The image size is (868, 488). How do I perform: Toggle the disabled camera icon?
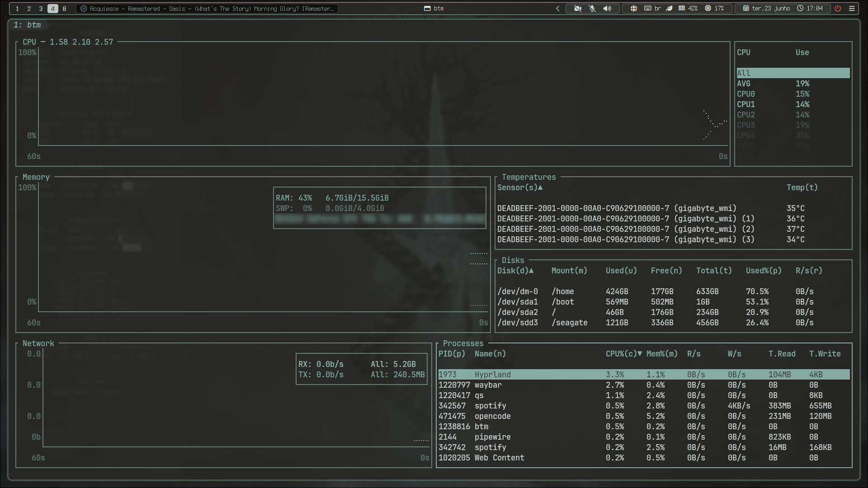click(578, 9)
